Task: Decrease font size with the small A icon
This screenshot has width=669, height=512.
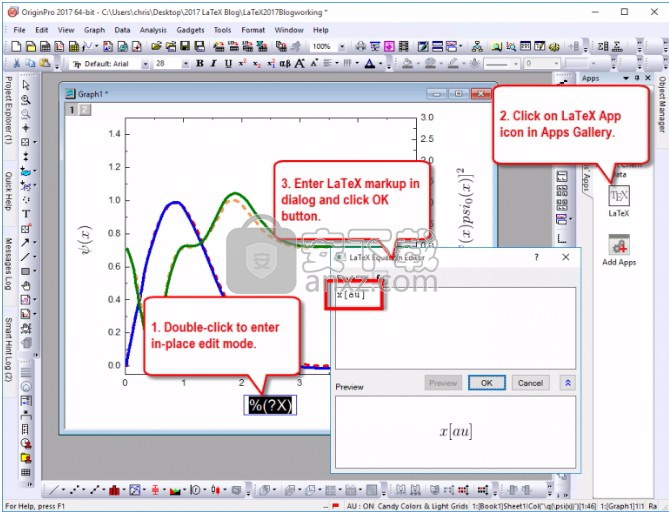Action: point(314,64)
